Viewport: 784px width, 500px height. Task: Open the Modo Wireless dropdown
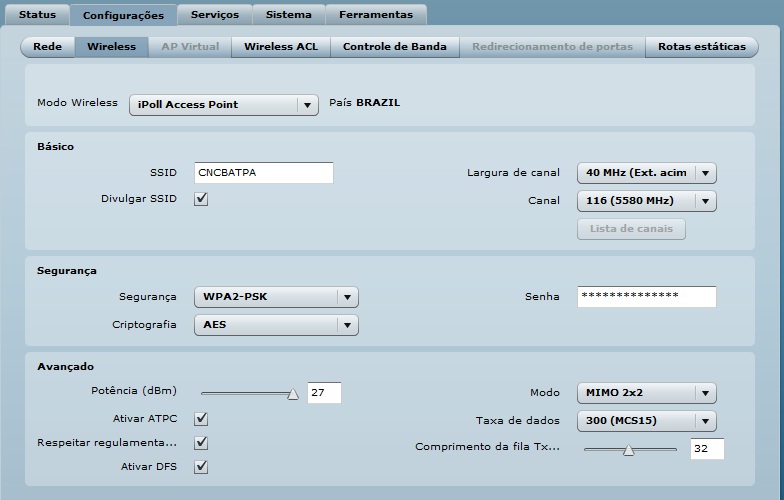pyautogui.click(x=224, y=105)
